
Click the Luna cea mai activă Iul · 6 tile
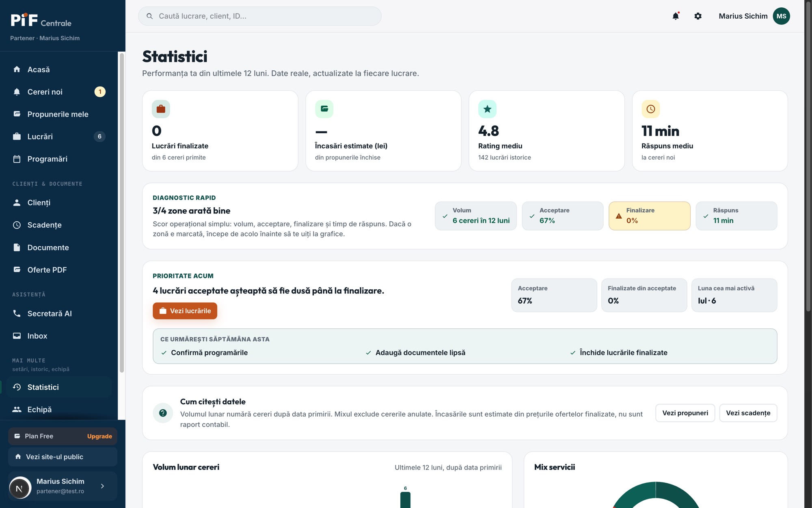click(x=734, y=295)
